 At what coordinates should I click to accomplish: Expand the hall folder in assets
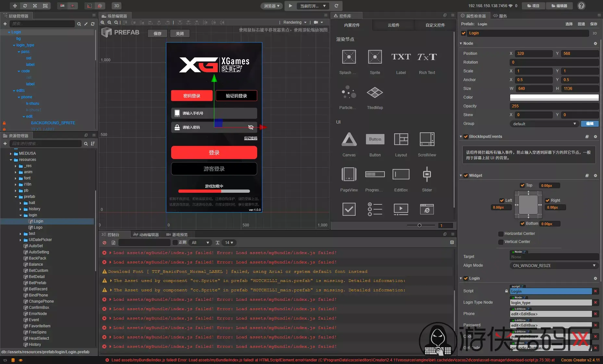20,203
